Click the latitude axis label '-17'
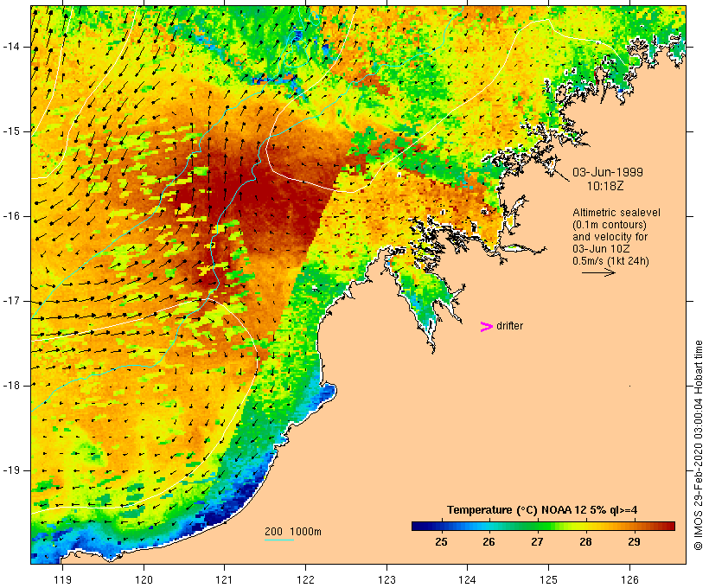The width and height of the screenshot is (709, 588). 11,301
